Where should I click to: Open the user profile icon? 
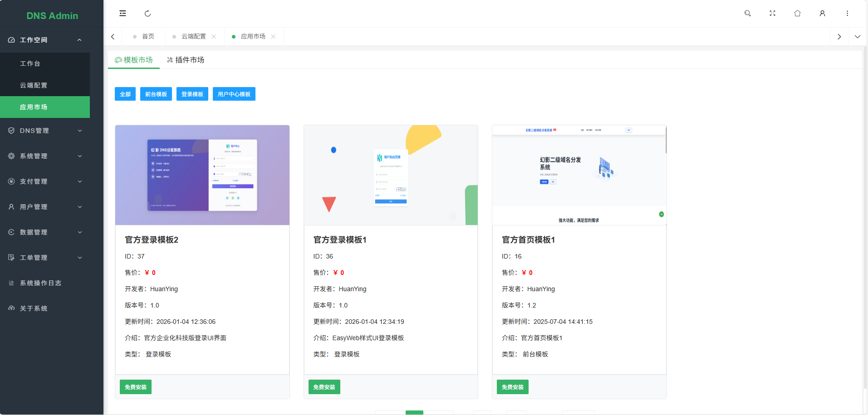click(x=822, y=13)
